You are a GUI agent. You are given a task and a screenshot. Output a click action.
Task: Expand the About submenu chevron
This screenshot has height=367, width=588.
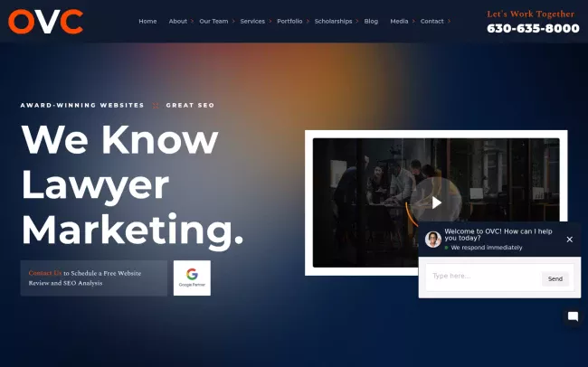[x=193, y=22]
